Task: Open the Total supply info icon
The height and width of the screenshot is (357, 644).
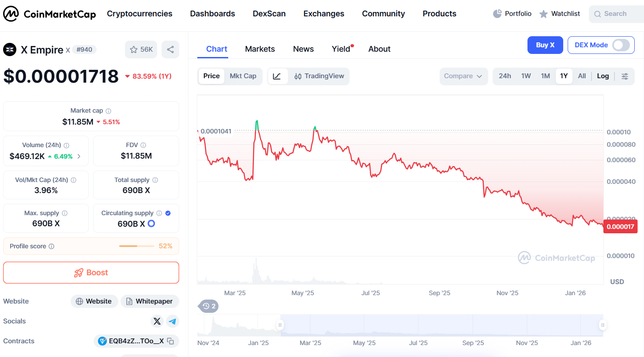Action: coord(155,180)
